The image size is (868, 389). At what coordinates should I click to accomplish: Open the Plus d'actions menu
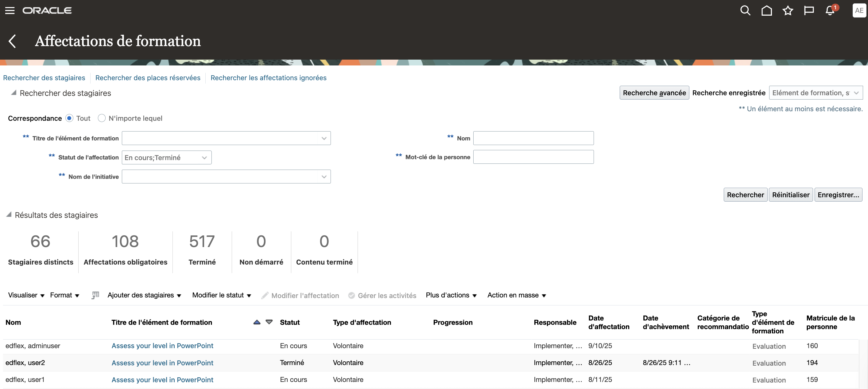[451, 295]
